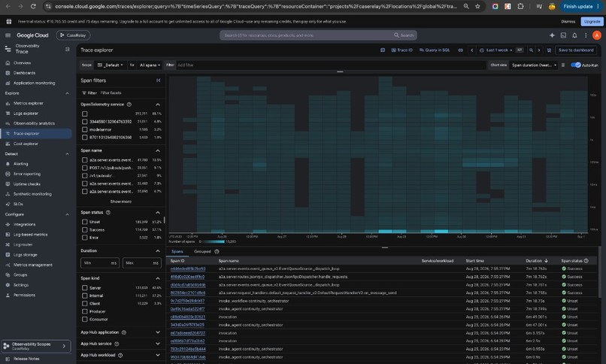
Task: Sort by Duration column arrow
Action: point(546,261)
